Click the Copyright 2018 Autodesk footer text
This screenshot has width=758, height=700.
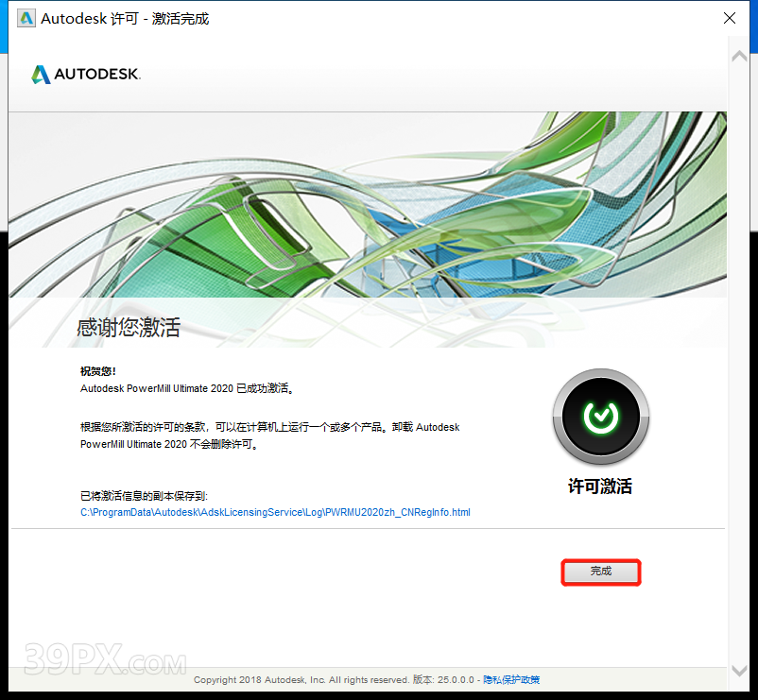tap(301, 680)
